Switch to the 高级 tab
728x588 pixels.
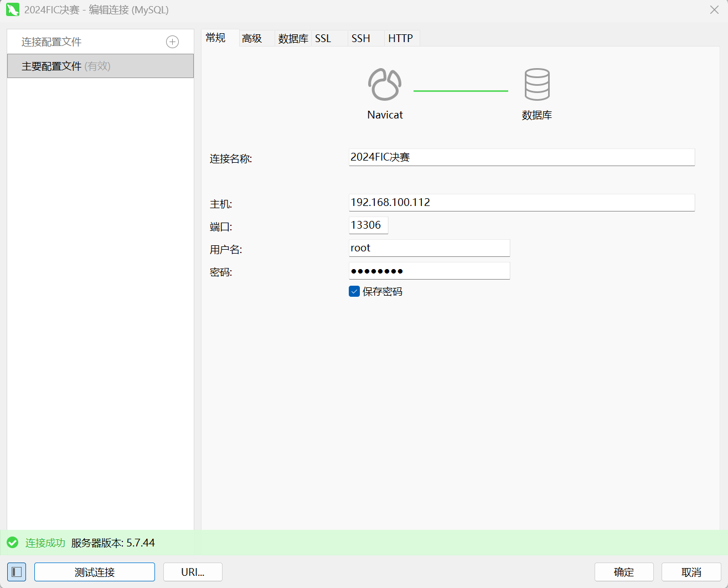252,38
